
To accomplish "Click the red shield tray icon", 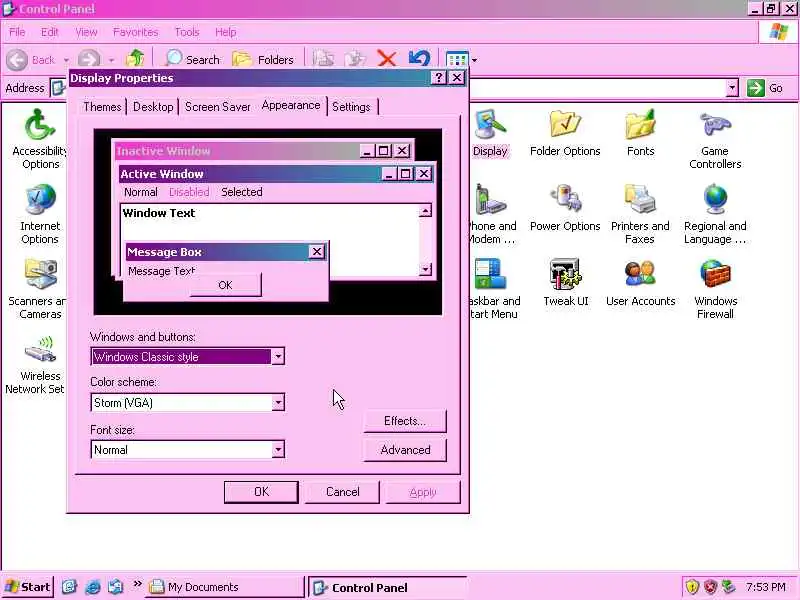I will (x=710, y=587).
